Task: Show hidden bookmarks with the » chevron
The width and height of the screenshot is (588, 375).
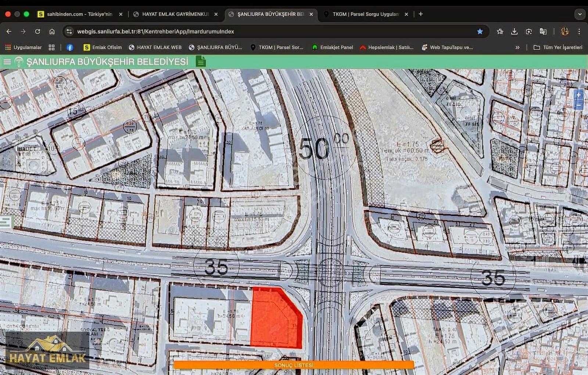Action: point(517,47)
